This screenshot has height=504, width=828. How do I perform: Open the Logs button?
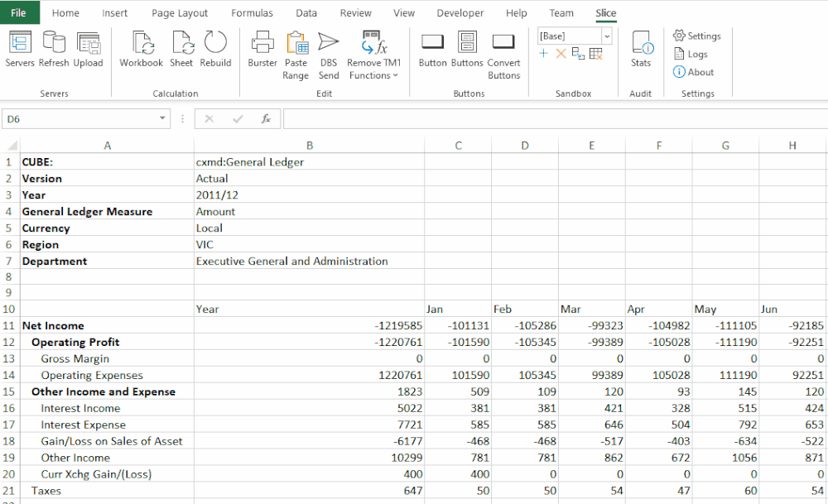[x=691, y=54]
